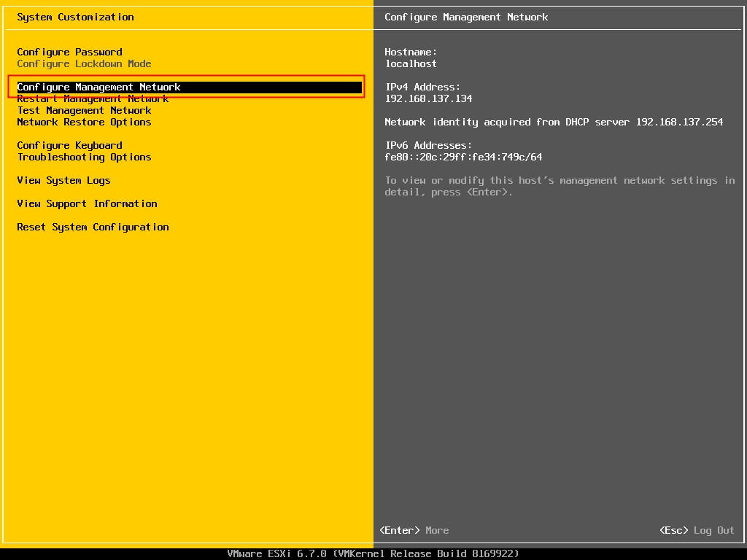
Task: Open Configure Keyboard settings
Action: 69,145
